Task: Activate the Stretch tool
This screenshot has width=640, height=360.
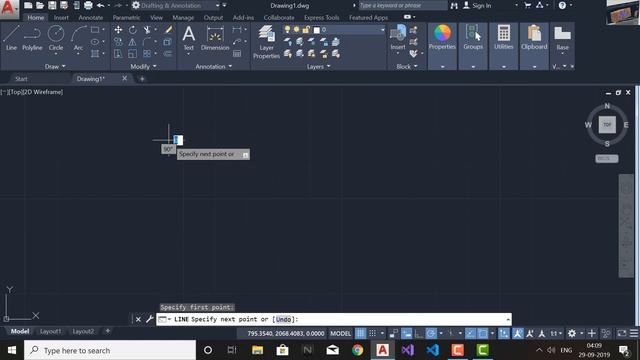Action: coord(118,53)
